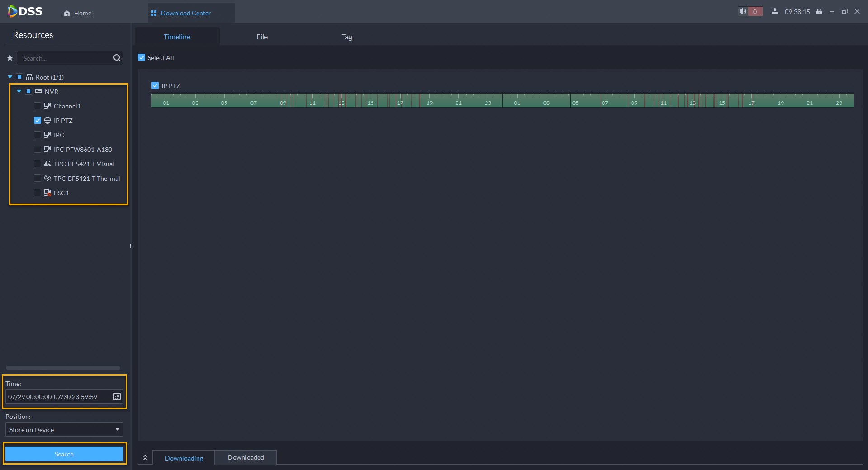
Task: Check the Channel1 checkbox
Action: (x=38, y=106)
